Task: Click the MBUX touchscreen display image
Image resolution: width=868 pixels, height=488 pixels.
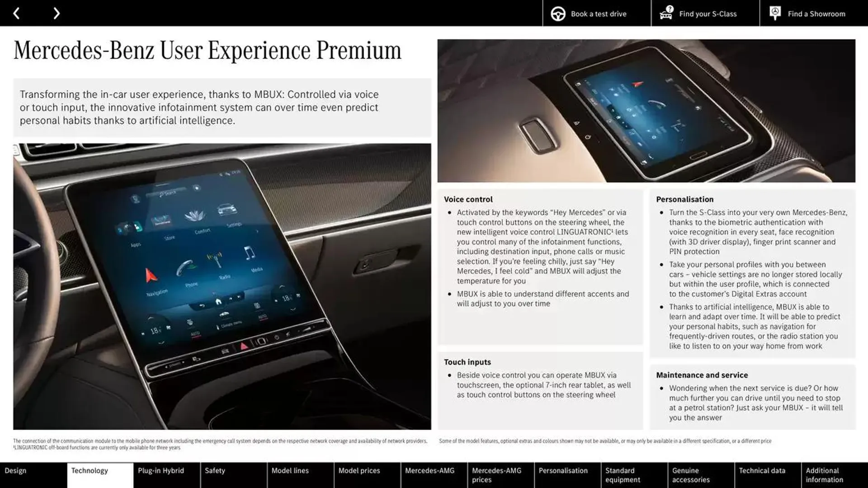Action: pos(222,286)
